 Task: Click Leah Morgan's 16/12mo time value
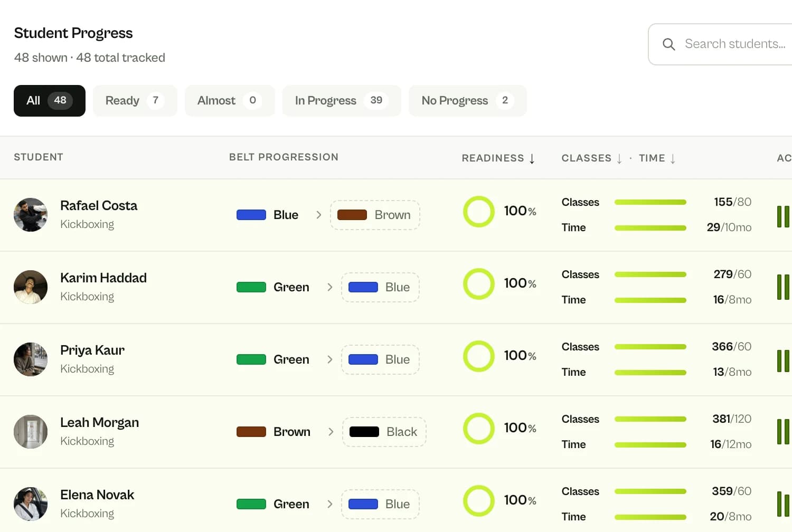click(x=731, y=444)
